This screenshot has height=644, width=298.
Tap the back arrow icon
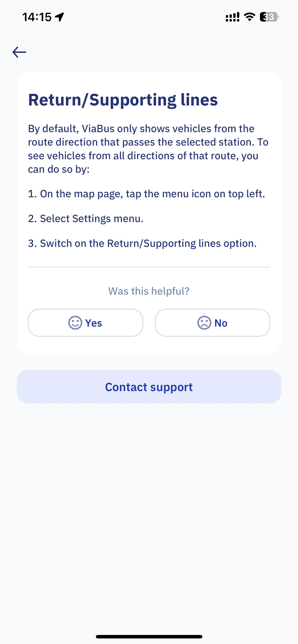(x=19, y=52)
